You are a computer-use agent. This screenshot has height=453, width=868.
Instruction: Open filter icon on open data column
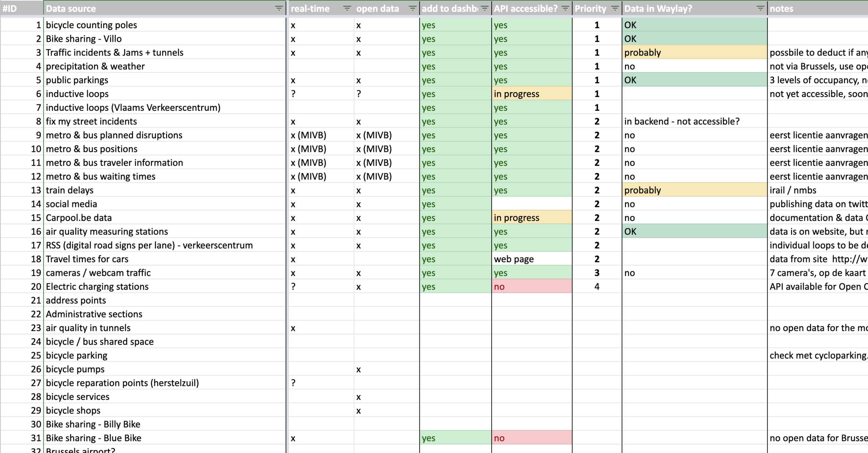[x=412, y=8]
